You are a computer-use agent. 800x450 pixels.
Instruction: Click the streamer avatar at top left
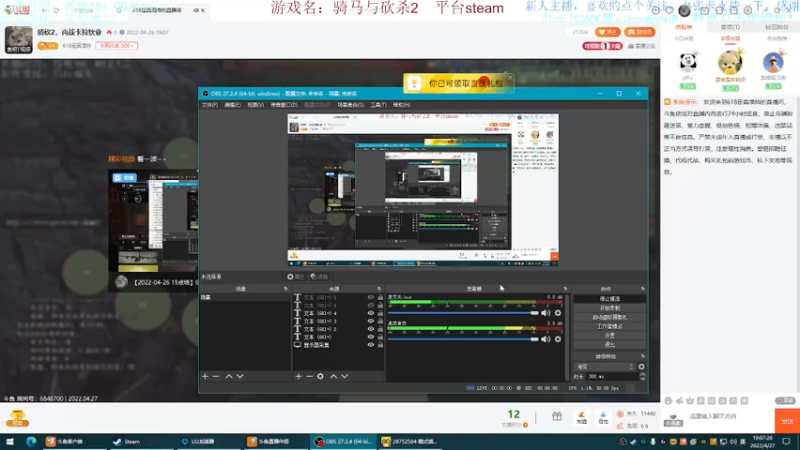[18, 39]
